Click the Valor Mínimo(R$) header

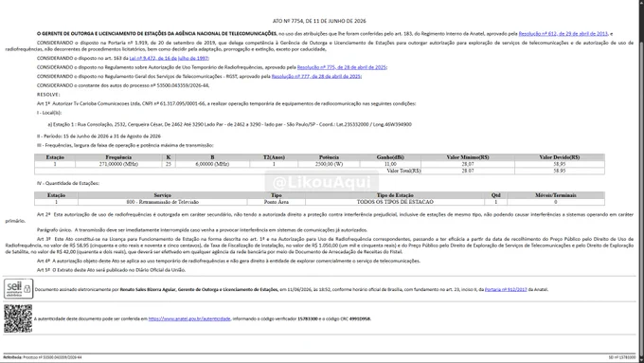coord(468,157)
